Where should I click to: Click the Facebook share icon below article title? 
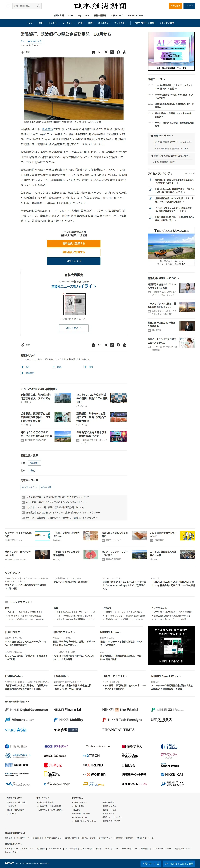tap(118, 52)
